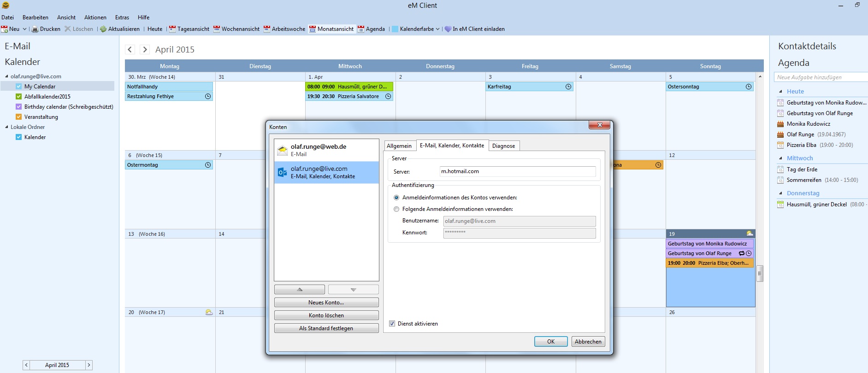Screen dimensions: 868x373
Task: Click Neue Aufgabe hinzufügen field
Action: 821,77
